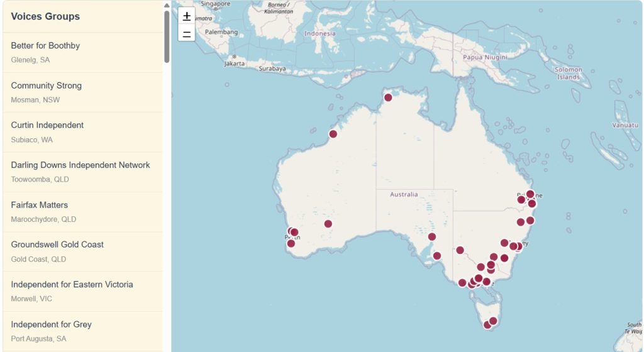This screenshot has width=644, height=352.
Task: Click the Voices Groups heading
Action: [x=45, y=16]
